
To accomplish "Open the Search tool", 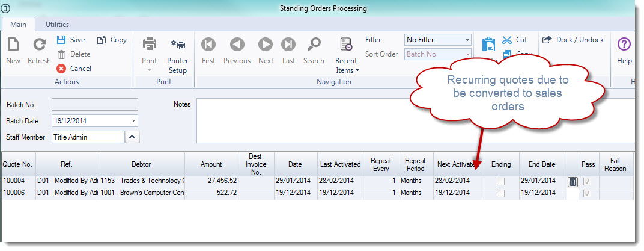I will click(314, 51).
